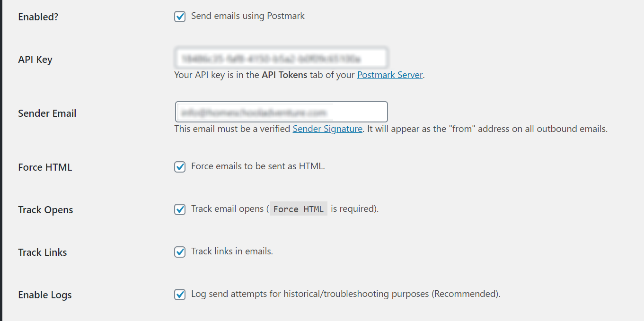Click the "Enable Logs" row heading
Image resolution: width=644 pixels, height=321 pixels.
pos(45,295)
